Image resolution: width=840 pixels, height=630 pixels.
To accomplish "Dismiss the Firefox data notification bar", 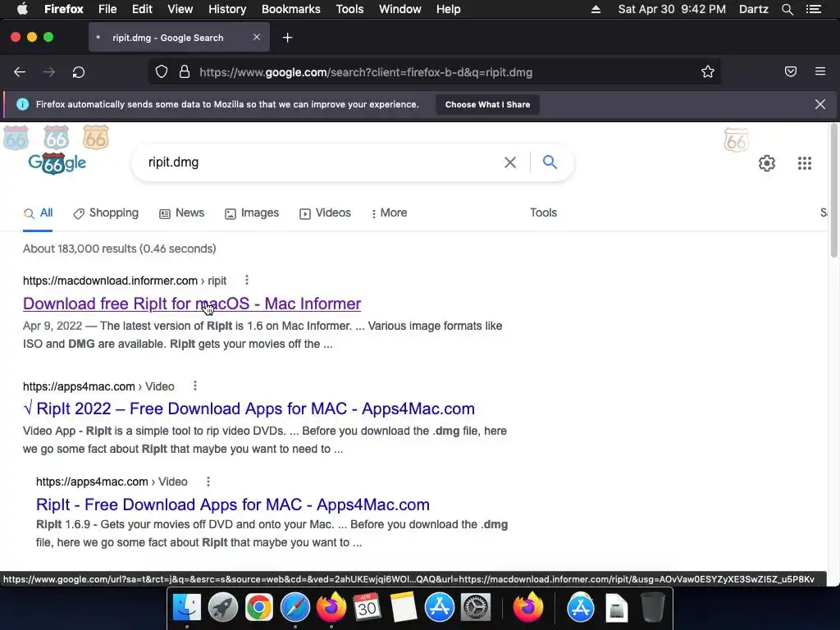I will [820, 104].
